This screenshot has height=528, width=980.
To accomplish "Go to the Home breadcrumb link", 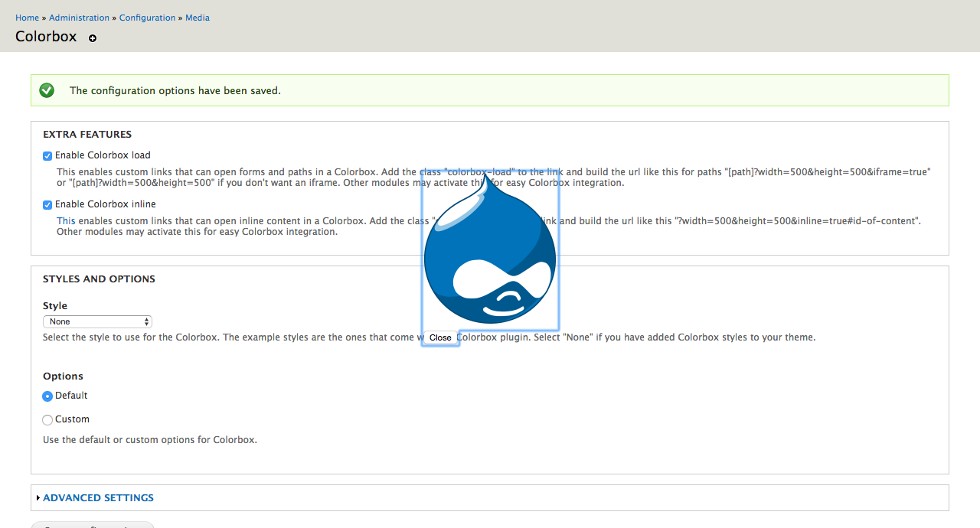I will point(27,18).
